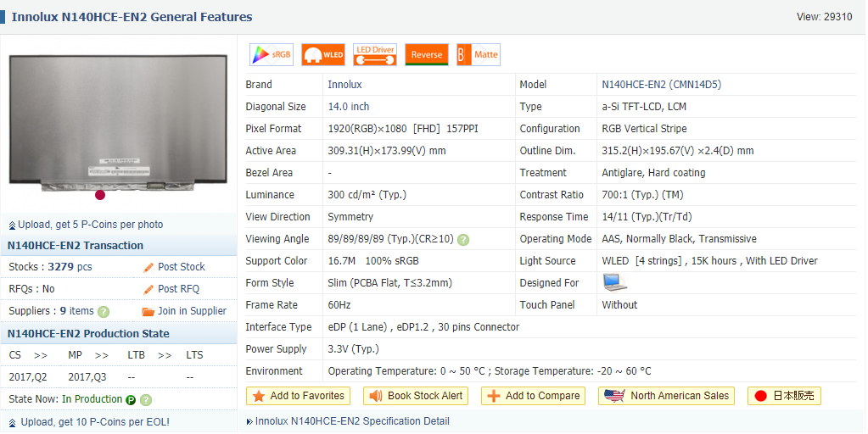Screen dimensions: 868x434
Task: Click the stock count 3279
Action: click(61, 266)
